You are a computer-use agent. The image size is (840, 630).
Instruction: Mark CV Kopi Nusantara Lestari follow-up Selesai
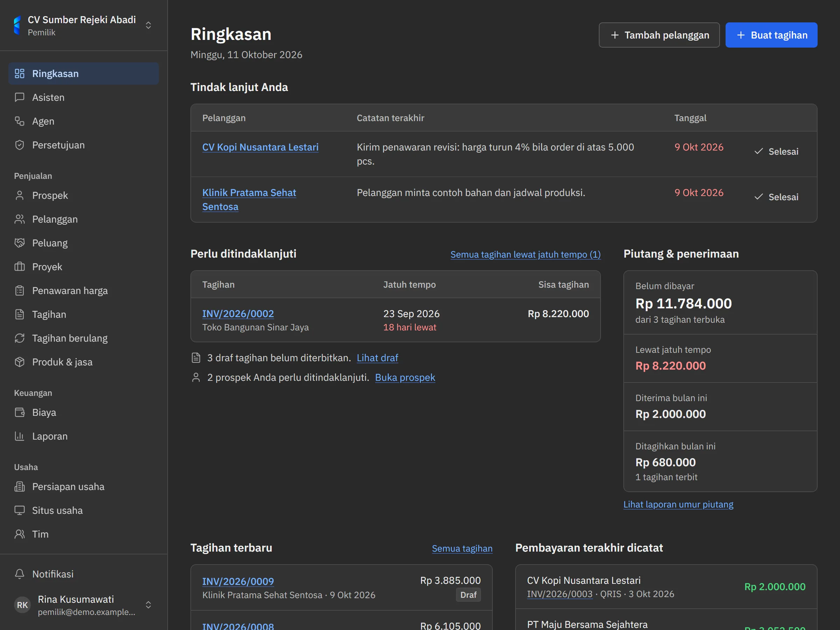click(x=776, y=152)
